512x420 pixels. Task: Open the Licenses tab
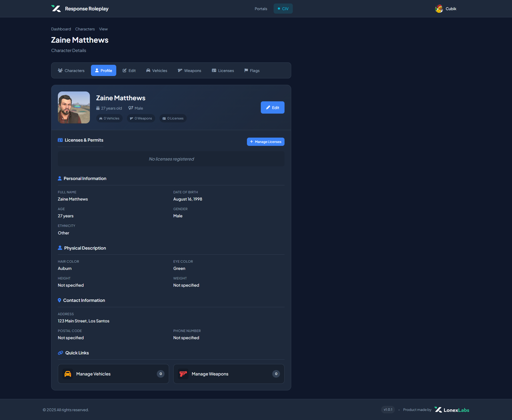[223, 70]
